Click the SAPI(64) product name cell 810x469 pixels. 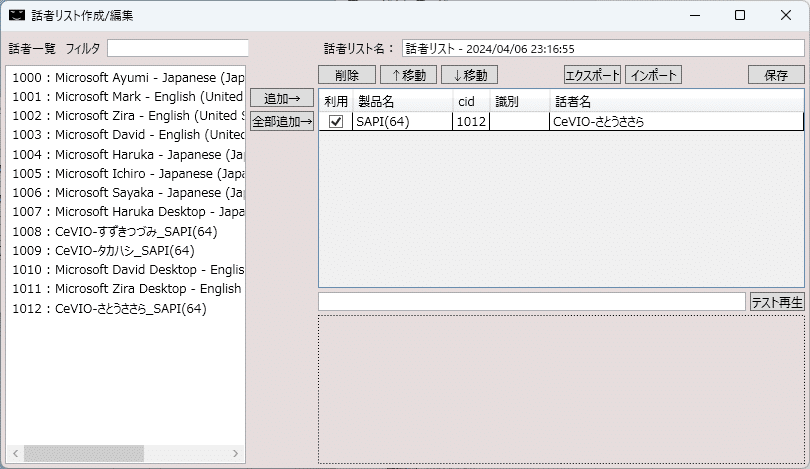402,121
